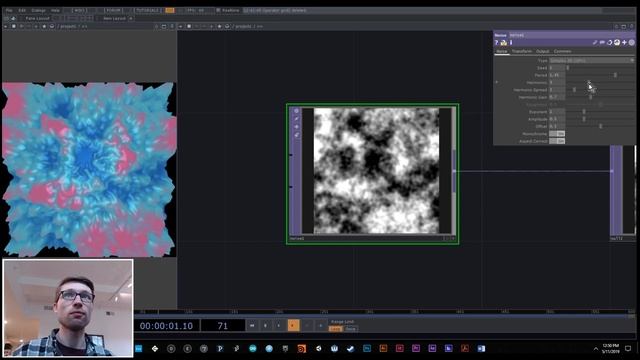Set Range Limit to Once
This screenshot has width=640, height=360.
[x=351, y=329]
